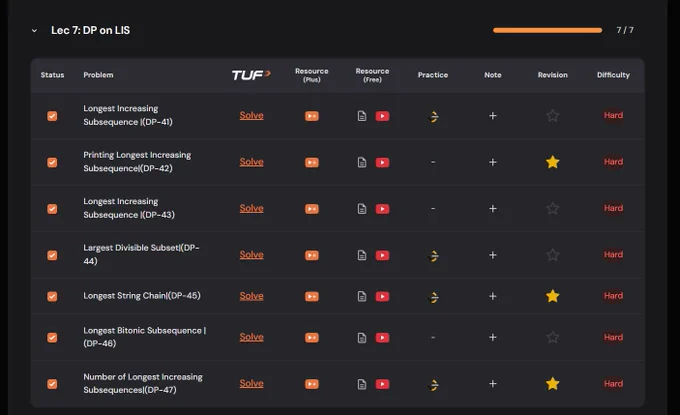This screenshot has width=680, height=415.
Task: Click Solve link for Largest Divisible Subset
Action: click(x=252, y=255)
